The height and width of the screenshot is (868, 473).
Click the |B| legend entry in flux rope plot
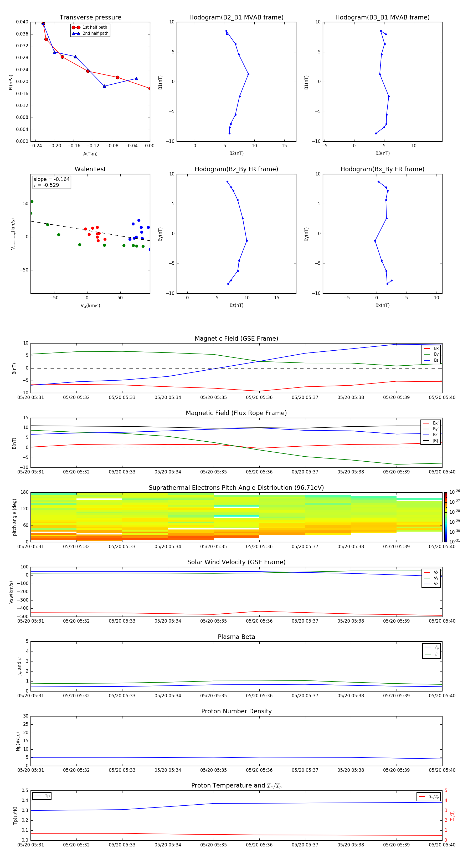click(431, 441)
